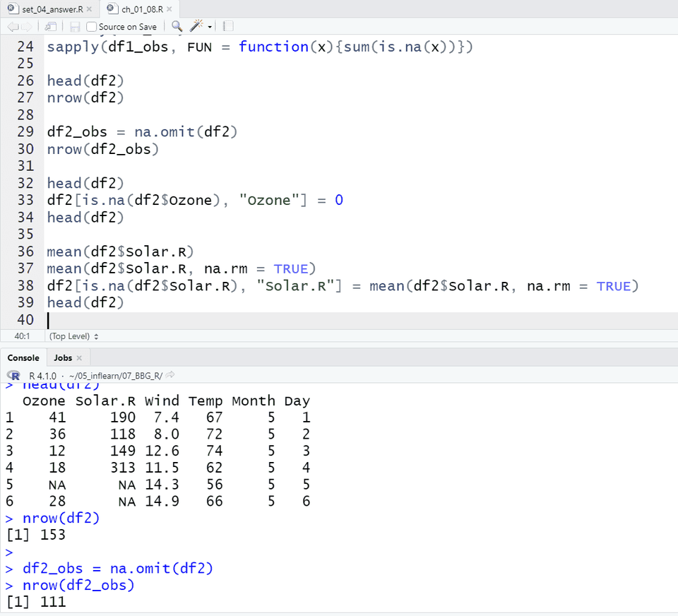This screenshot has width=678, height=616.
Task: Click the Month column header in console
Action: click(x=254, y=401)
